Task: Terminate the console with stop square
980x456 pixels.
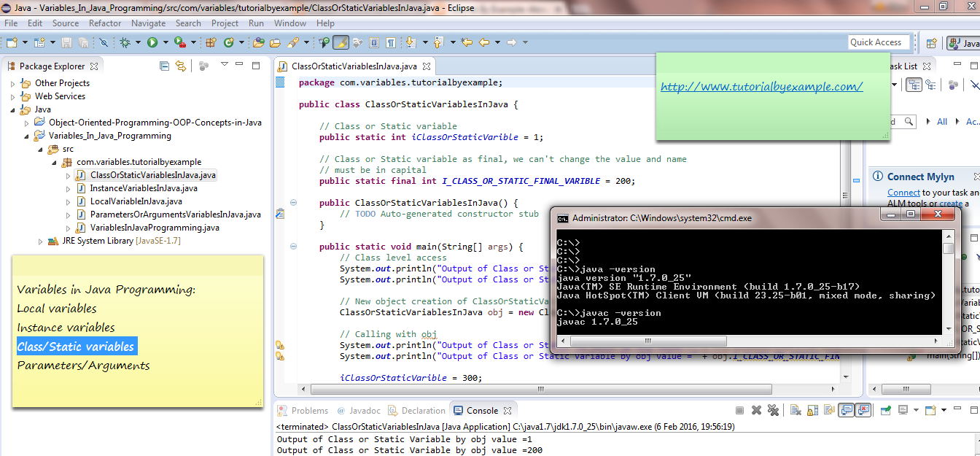Action: pyautogui.click(x=739, y=410)
